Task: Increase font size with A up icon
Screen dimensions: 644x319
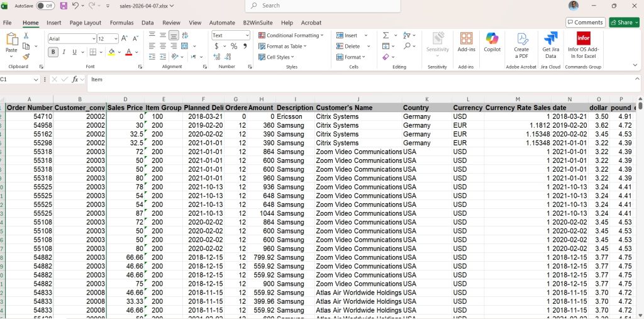Action: [125, 38]
